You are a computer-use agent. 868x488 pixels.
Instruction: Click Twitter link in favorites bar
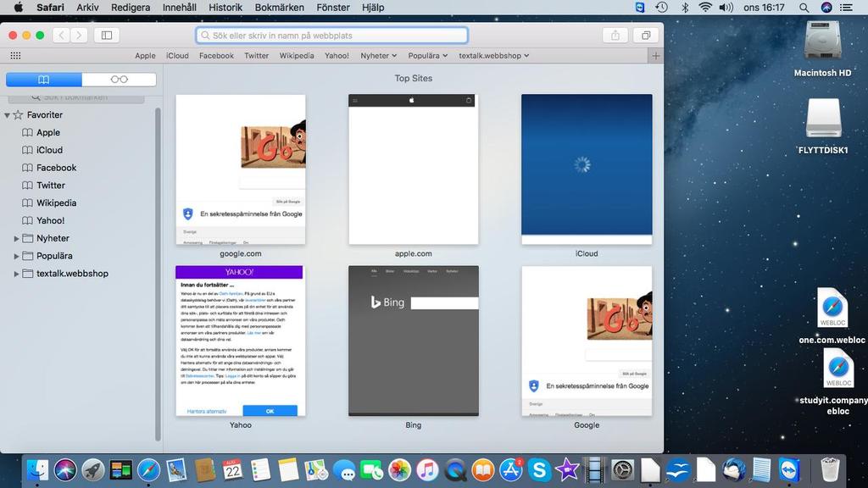coord(256,55)
